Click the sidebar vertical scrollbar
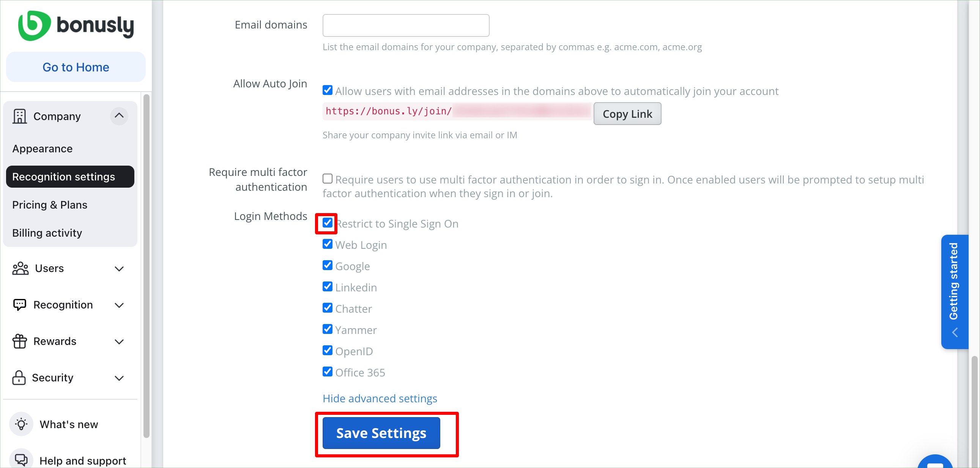 click(146, 267)
